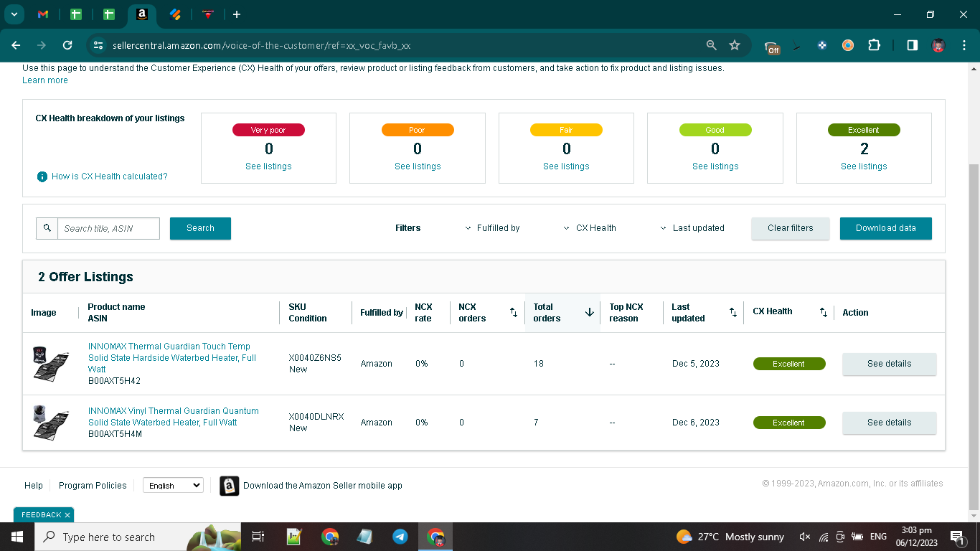Focus the Search title, ASIN field
This screenshot has width=980, height=551.
(108, 228)
